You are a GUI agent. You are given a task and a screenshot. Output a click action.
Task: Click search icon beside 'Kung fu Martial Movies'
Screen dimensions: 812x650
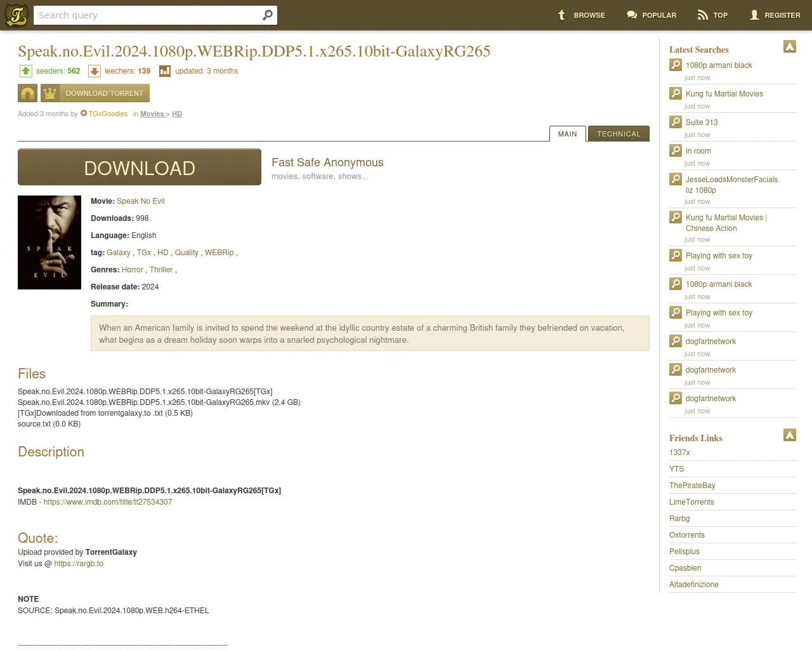tap(676, 93)
